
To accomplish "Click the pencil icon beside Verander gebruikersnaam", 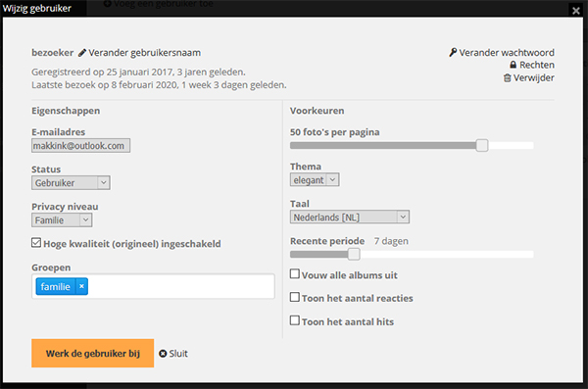I will point(82,53).
